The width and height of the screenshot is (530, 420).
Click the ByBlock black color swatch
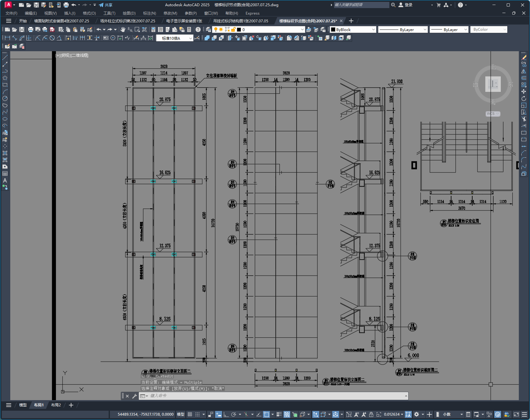[333, 29]
